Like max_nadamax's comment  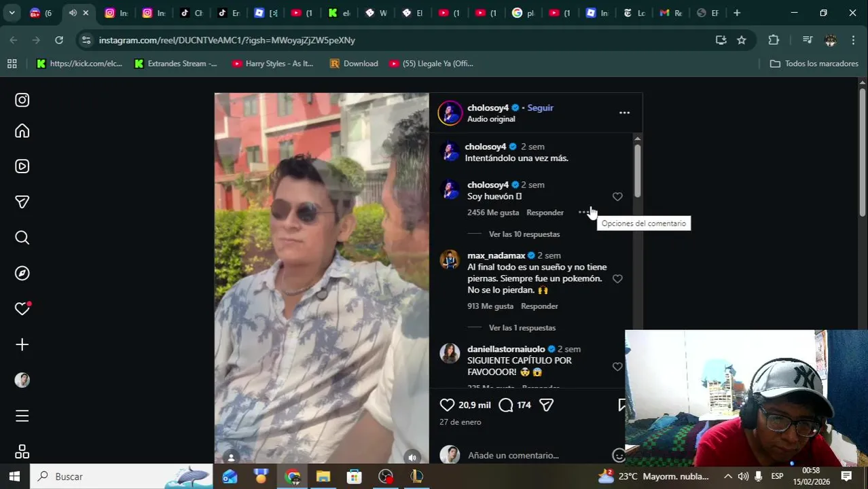point(617,278)
